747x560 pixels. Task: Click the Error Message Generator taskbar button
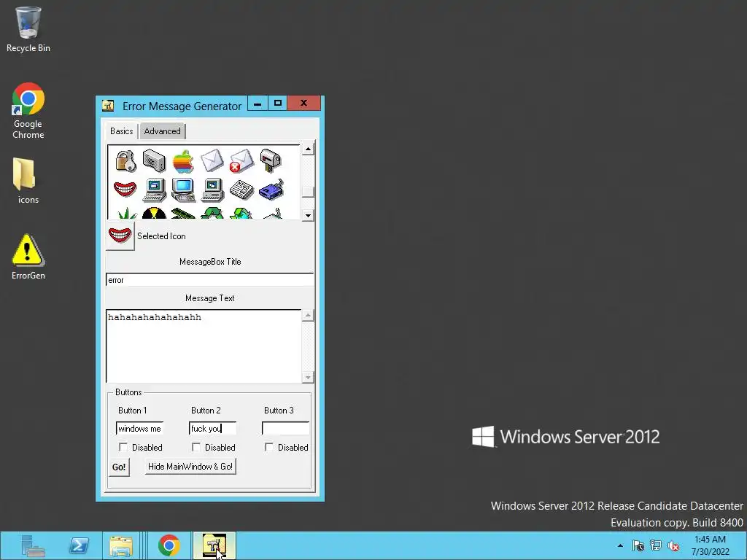214,545
